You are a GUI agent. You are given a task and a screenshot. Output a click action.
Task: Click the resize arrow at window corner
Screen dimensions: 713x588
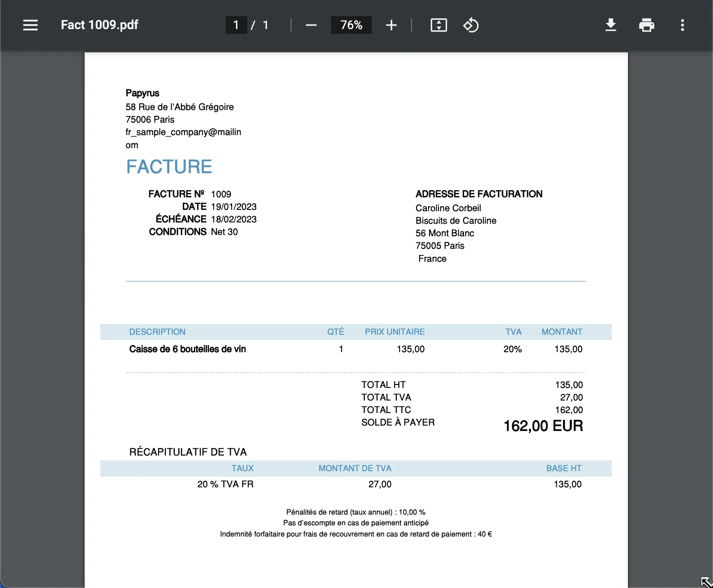[x=706, y=582]
